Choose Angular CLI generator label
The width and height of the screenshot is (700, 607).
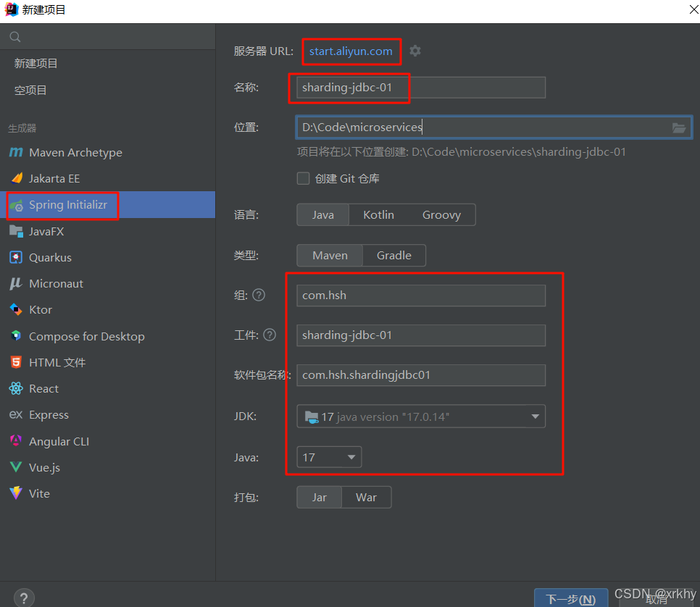[x=59, y=441]
